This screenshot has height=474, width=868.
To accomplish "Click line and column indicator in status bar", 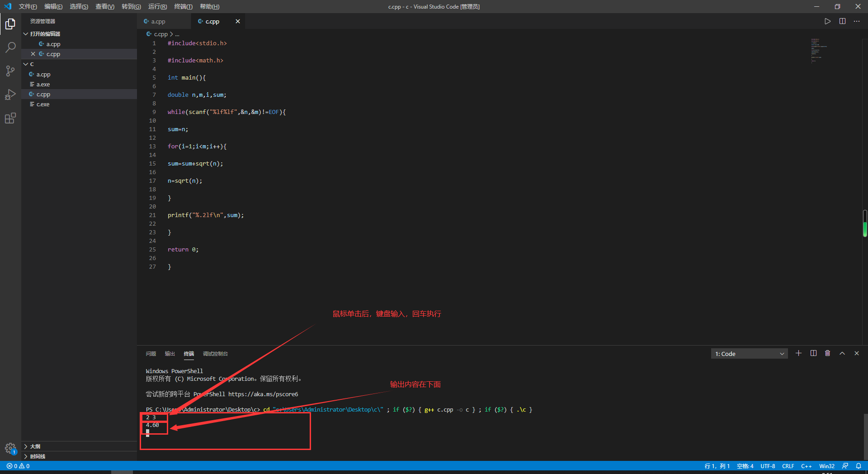I will point(717,466).
